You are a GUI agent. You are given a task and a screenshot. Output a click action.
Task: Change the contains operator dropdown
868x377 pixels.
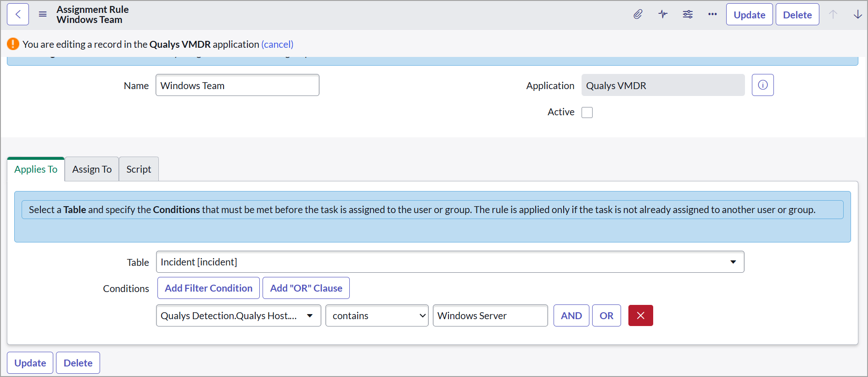click(377, 315)
